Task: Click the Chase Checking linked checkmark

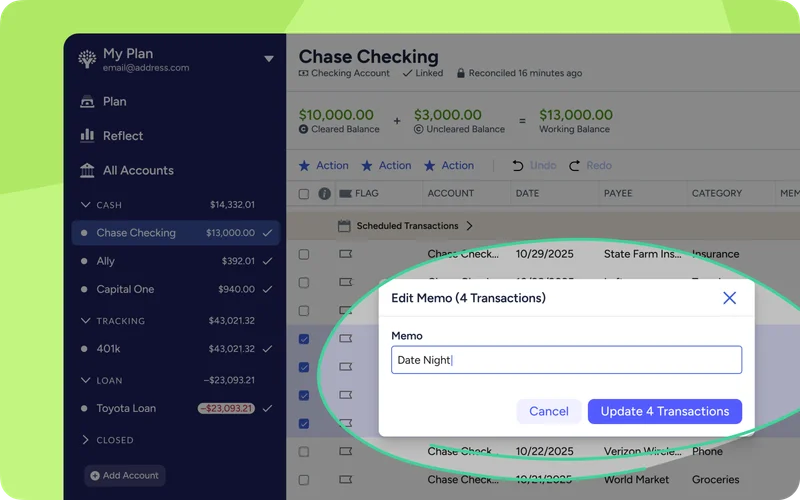Action: (267, 233)
